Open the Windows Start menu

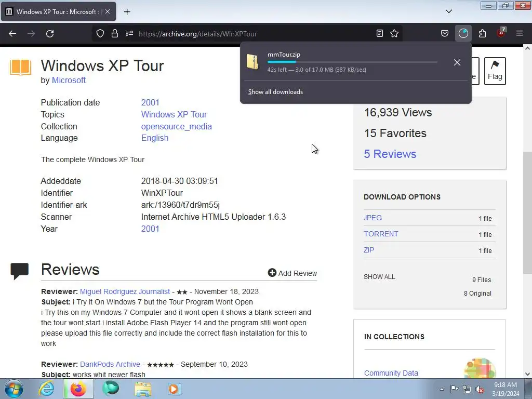pos(14,389)
